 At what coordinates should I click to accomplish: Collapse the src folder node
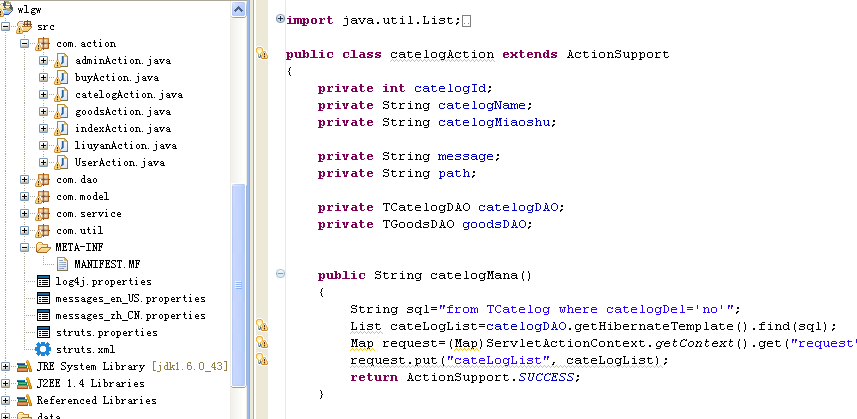click(5, 26)
